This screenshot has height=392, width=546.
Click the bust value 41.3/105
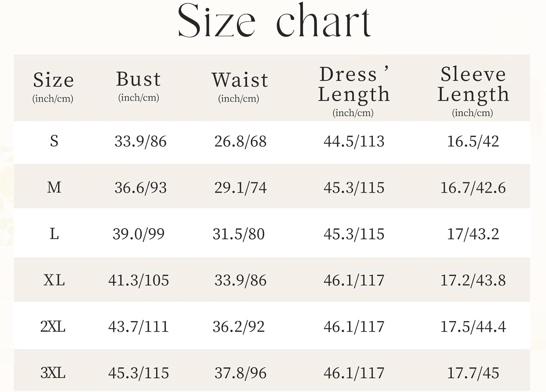(138, 280)
